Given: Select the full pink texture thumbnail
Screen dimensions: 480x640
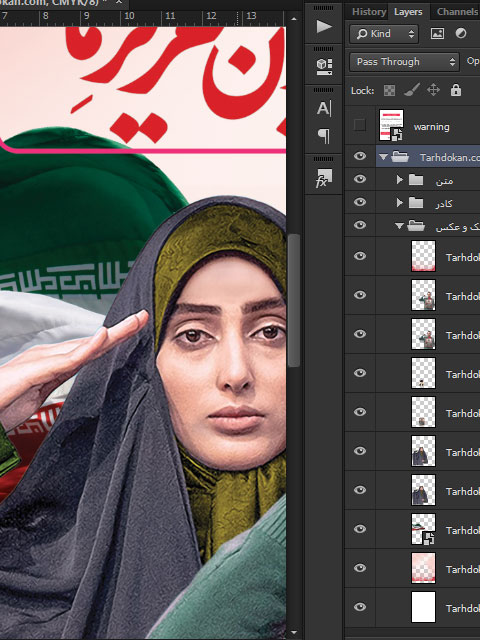Looking at the screenshot, I should tap(423, 568).
